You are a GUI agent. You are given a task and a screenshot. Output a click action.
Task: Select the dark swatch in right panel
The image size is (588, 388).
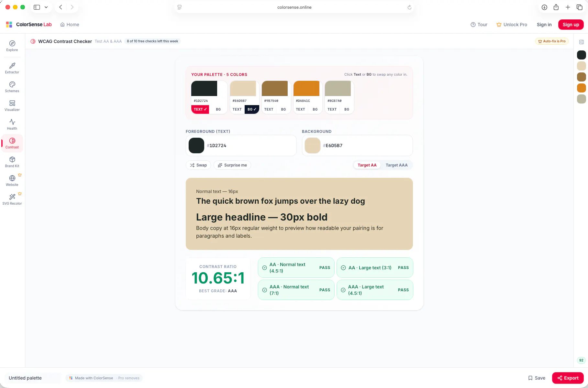tap(582, 55)
